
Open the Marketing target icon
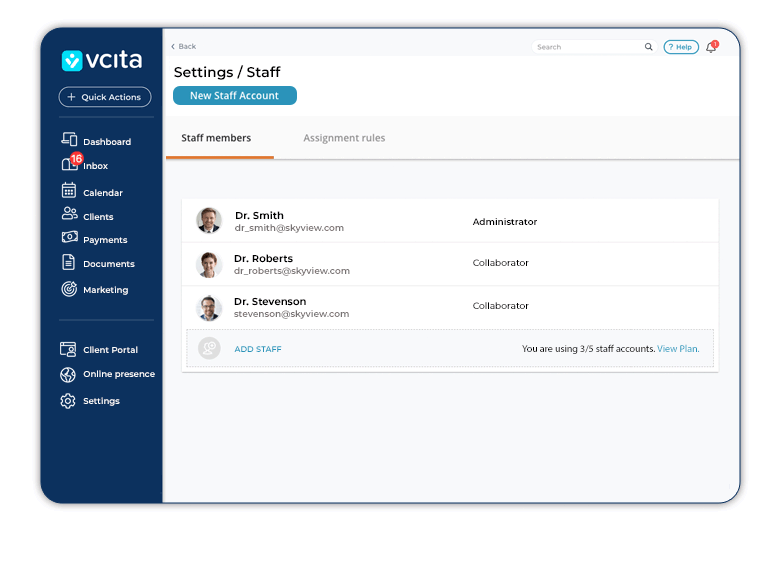point(69,289)
